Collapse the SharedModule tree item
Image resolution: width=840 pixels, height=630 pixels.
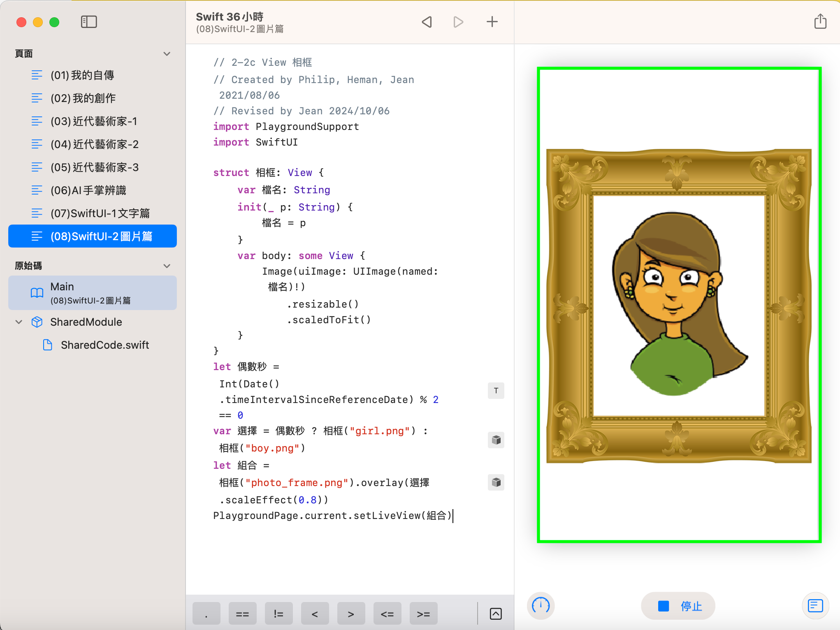19,322
